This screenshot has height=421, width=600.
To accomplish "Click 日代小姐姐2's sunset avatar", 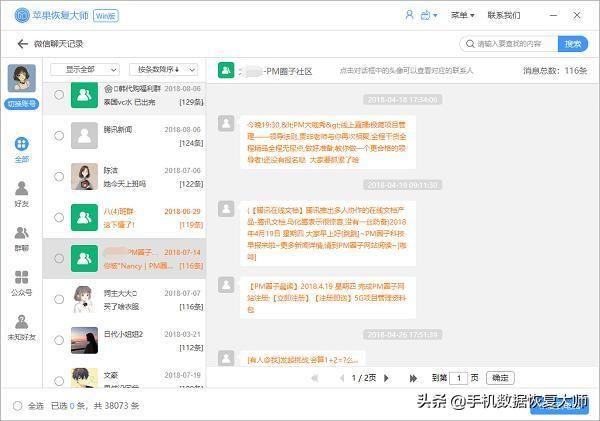I will click(85, 340).
